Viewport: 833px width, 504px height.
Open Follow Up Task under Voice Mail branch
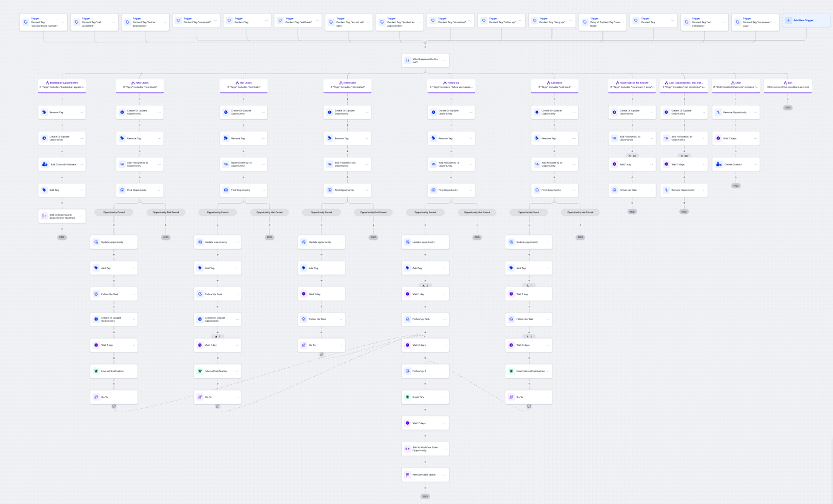632,190
